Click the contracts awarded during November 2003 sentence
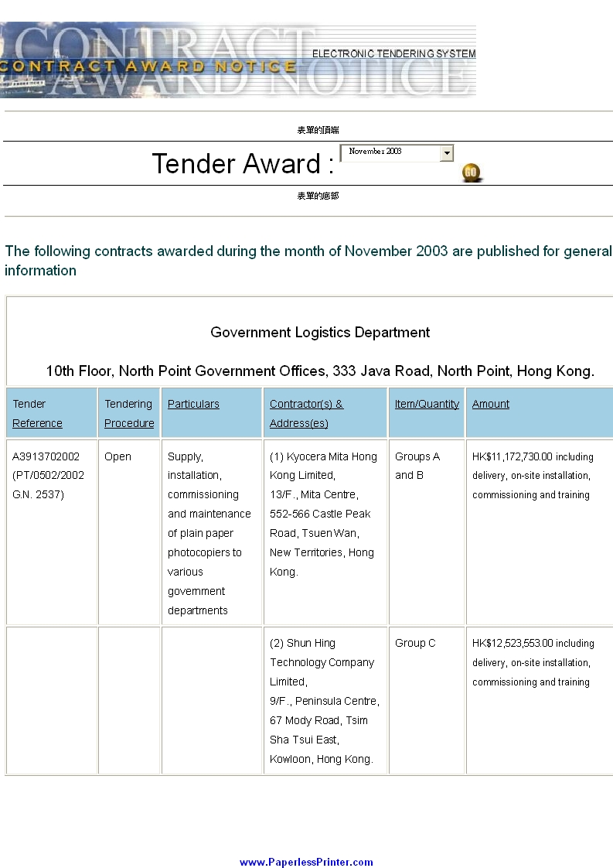 [x=308, y=261]
